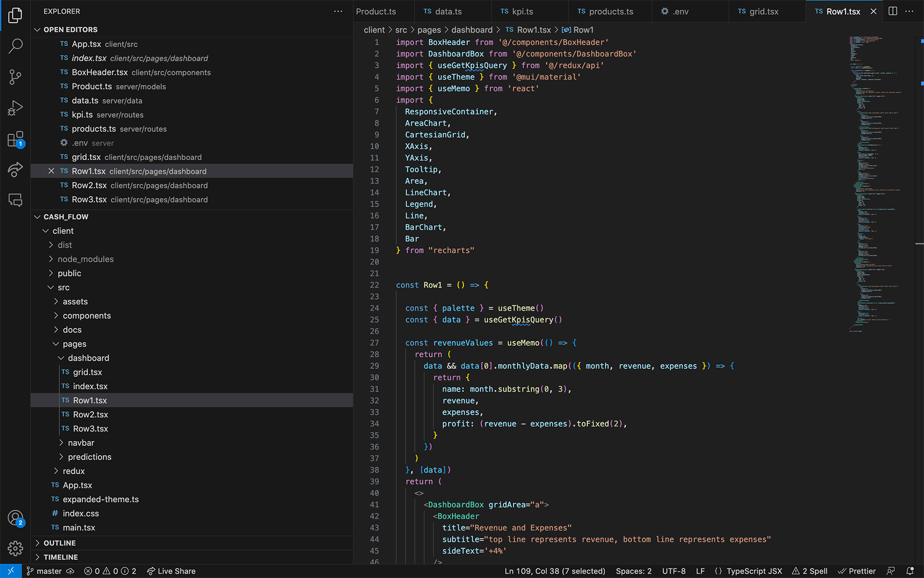The image size is (924, 578).
Task: Open the Search view icon
Action: tap(15, 46)
